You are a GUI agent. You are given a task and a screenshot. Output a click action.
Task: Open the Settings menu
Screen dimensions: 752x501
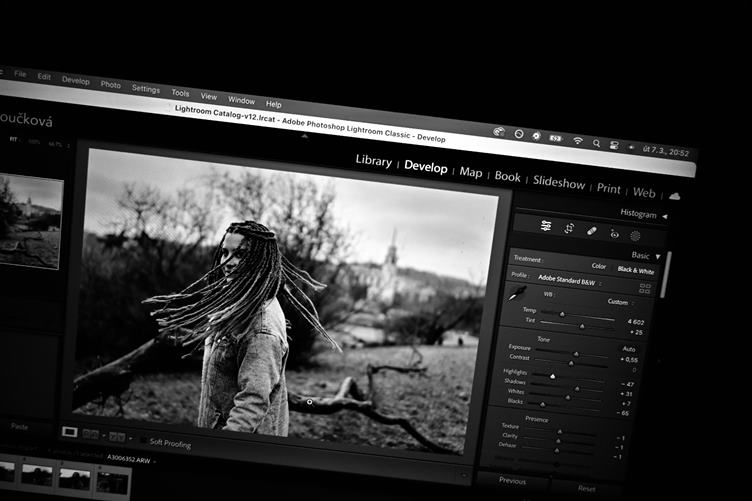[x=146, y=89]
